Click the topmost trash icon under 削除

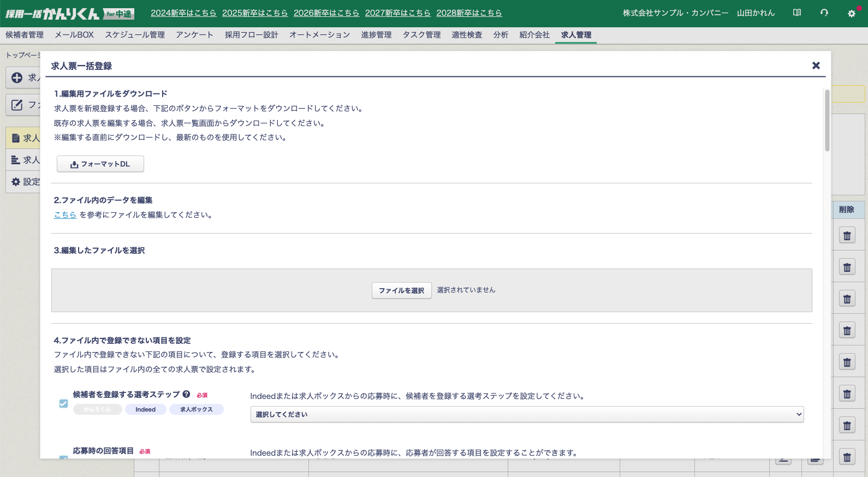coord(847,236)
